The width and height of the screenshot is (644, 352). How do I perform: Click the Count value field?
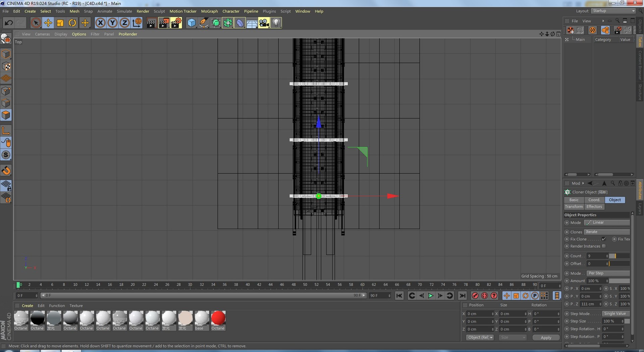[x=597, y=256]
